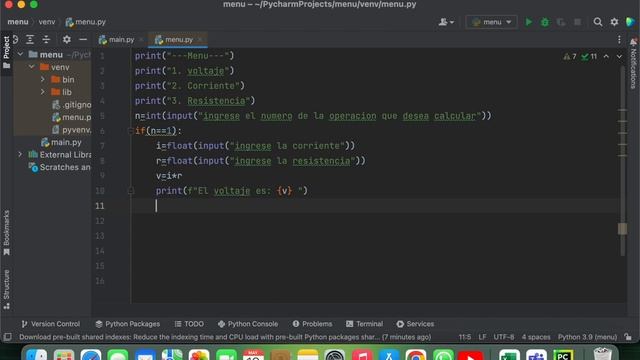Select menu.py in the project tree
The width and height of the screenshot is (640, 360).
click(71, 117)
